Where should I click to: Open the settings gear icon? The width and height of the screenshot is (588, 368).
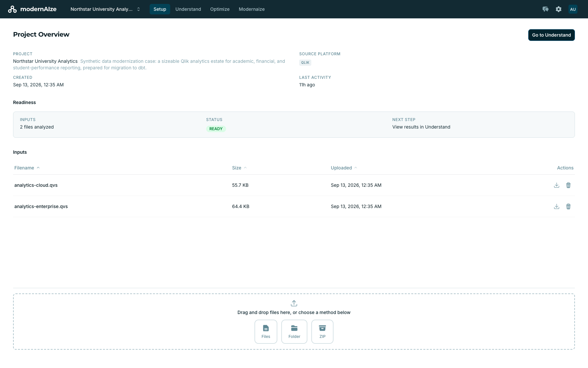(559, 9)
